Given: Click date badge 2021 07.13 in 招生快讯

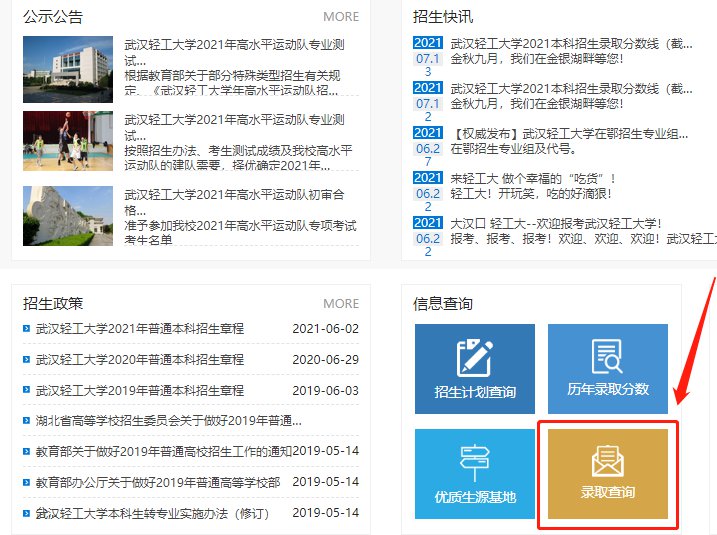Looking at the screenshot, I should [428, 57].
